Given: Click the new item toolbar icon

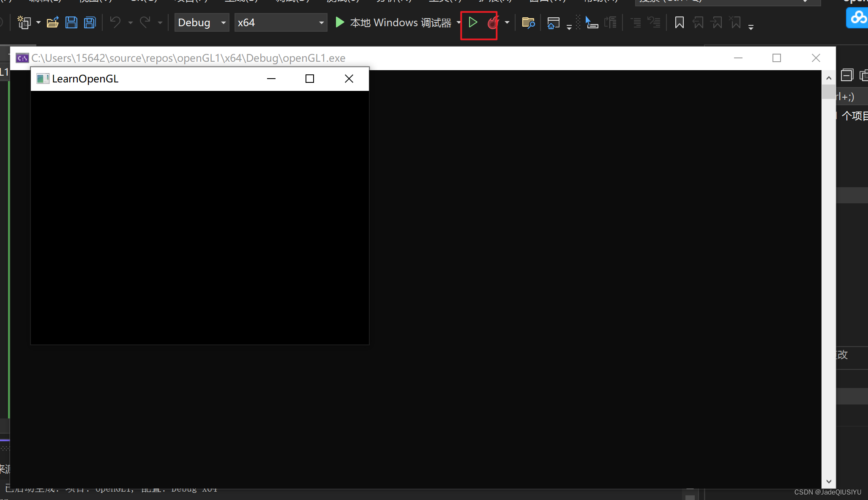Looking at the screenshot, I should pyautogui.click(x=24, y=22).
